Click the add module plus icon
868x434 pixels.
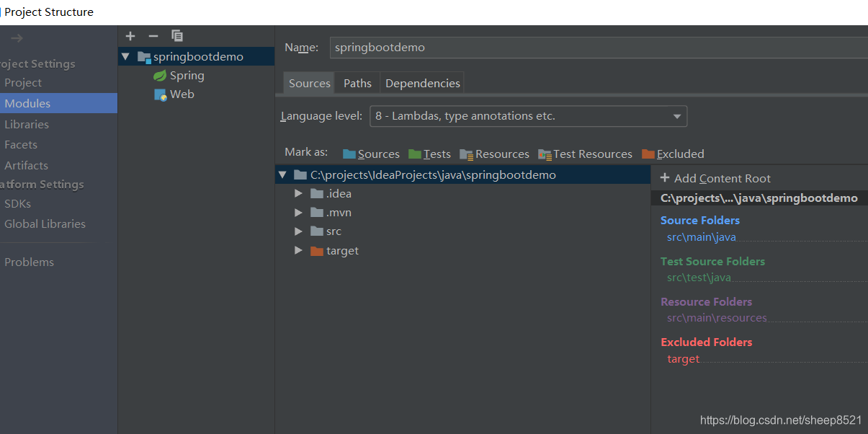(130, 36)
